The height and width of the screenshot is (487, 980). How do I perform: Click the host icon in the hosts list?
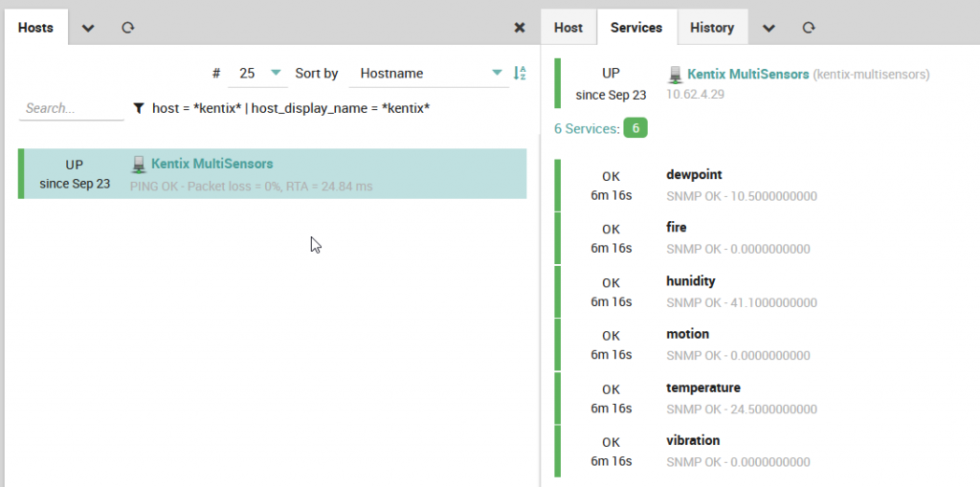pos(138,165)
